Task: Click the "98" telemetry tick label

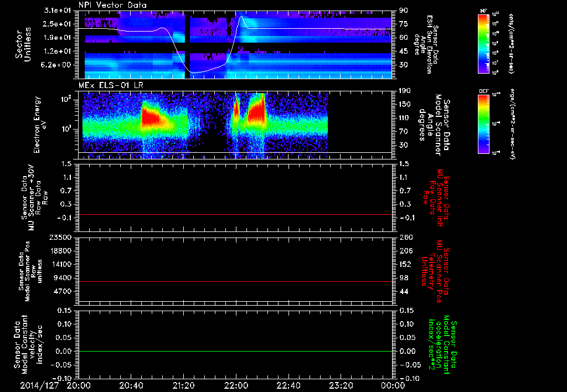Action: (404, 278)
